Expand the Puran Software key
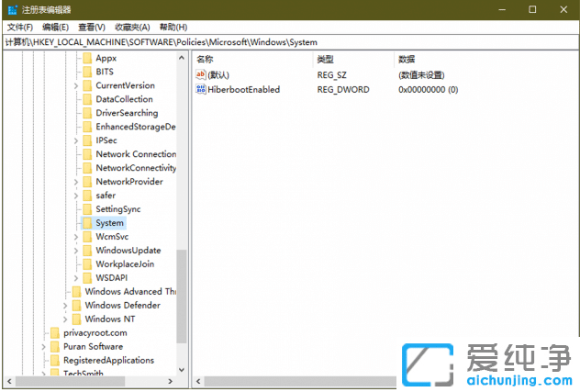 point(43,347)
